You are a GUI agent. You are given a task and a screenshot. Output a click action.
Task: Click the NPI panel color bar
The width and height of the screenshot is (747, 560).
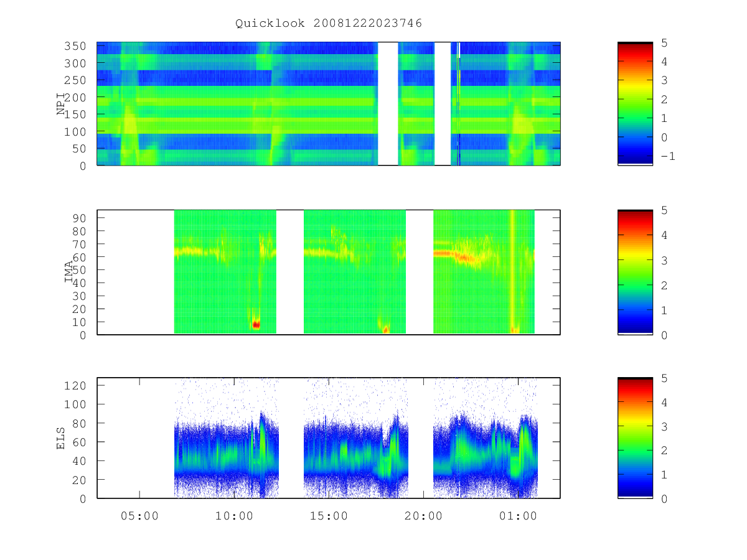click(x=635, y=103)
